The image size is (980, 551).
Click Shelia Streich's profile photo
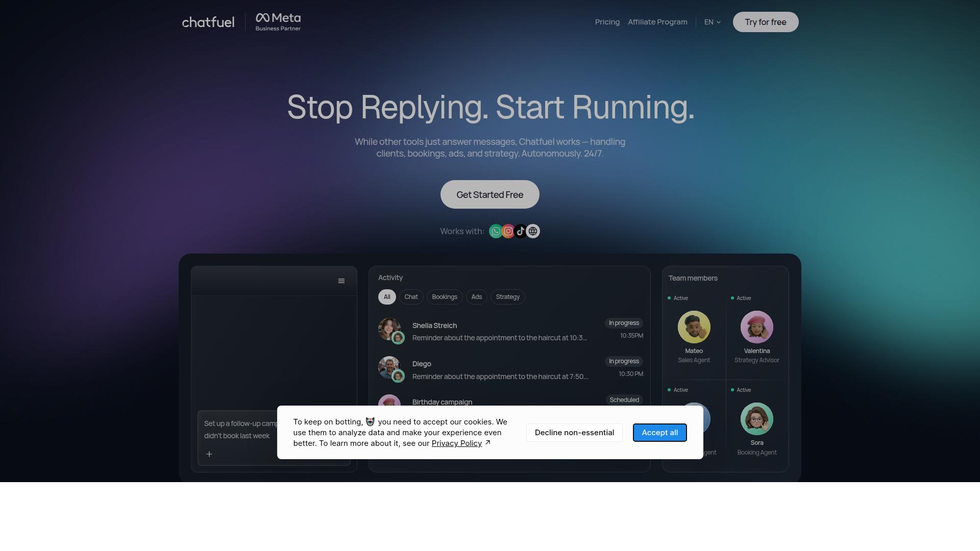[x=389, y=330]
